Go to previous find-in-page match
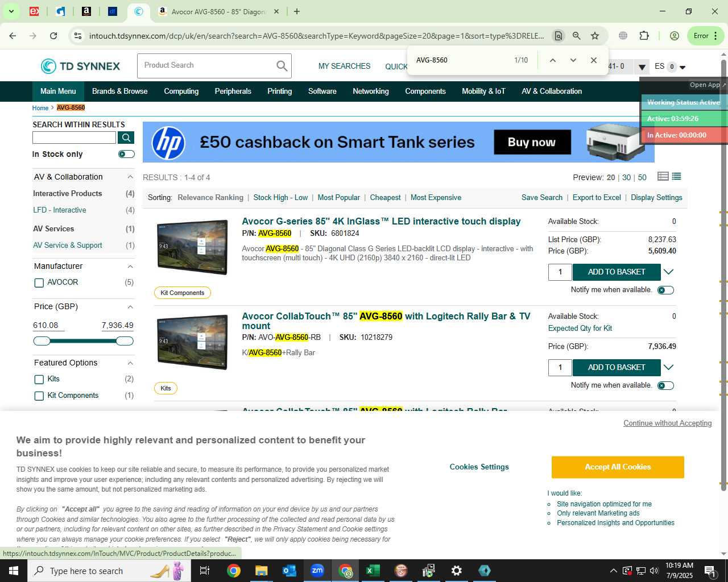The width and height of the screenshot is (728, 582). click(x=552, y=60)
